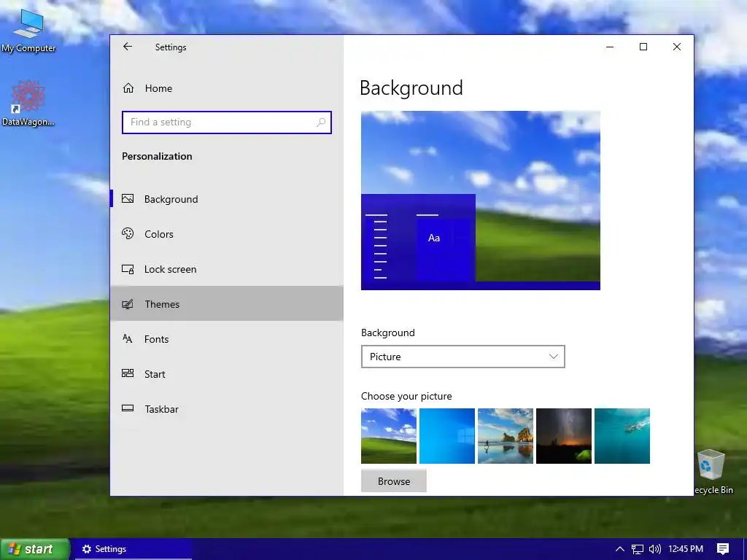Open the Recycle Bin desktop icon
The height and width of the screenshot is (560, 747).
pyautogui.click(x=712, y=472)
